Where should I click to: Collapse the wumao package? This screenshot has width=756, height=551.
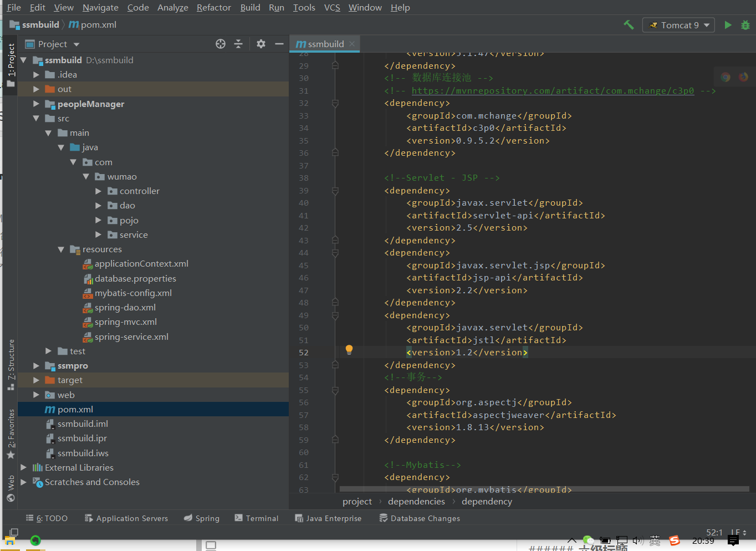pyautogui.click(x=86, y=176)
